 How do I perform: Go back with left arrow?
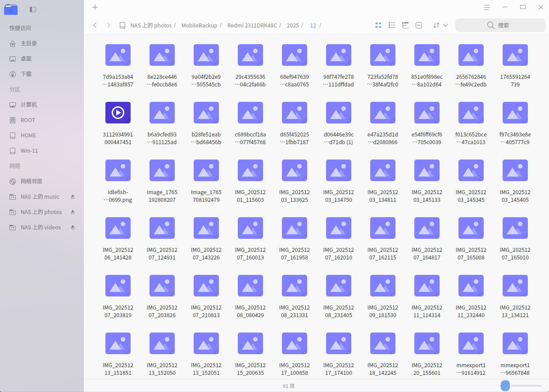coord(95,25)
